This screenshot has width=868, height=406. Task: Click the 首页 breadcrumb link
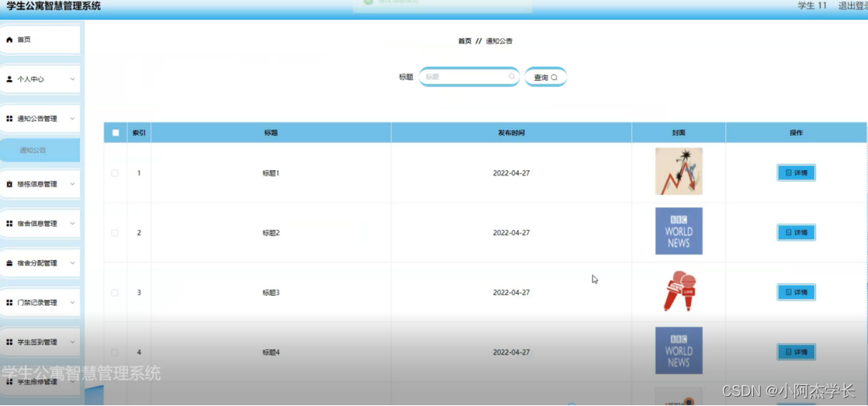(465, 41)
